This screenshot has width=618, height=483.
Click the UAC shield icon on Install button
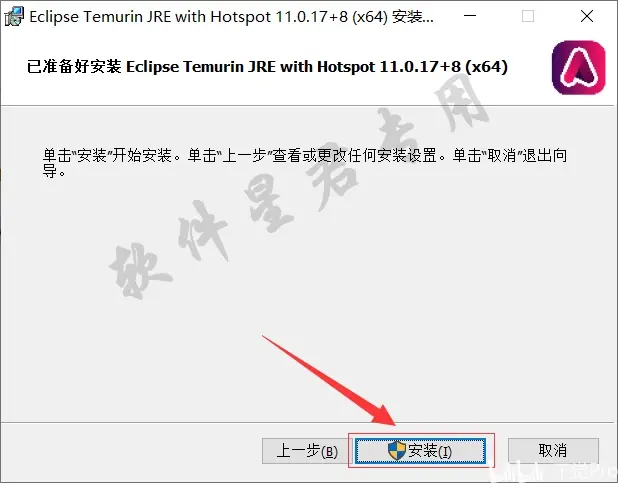pyautogui.click(x=396, y=451)
